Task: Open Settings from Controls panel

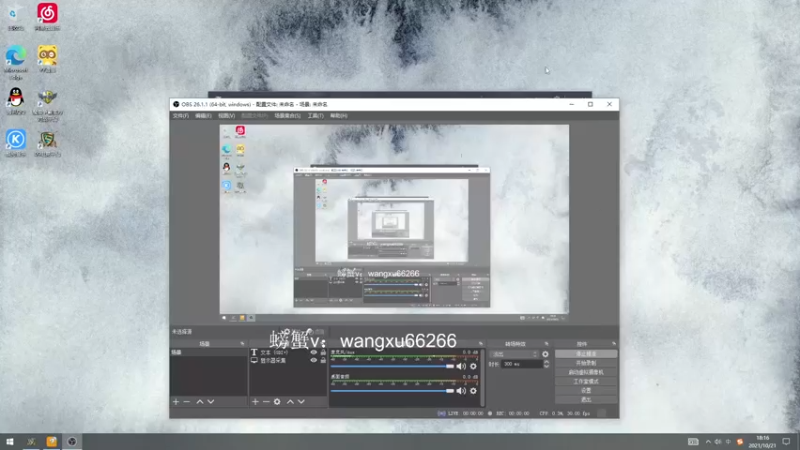Action: [x=586, y=390]
